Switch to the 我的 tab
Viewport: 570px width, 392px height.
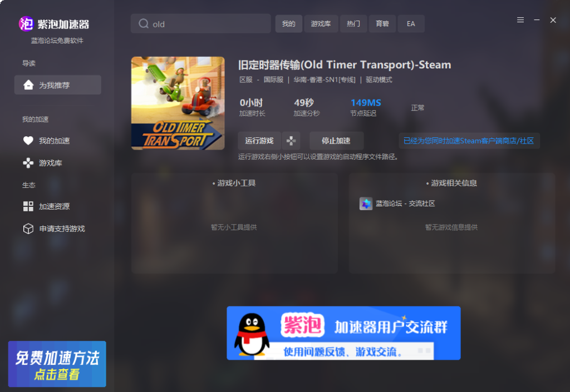point(289,23)
